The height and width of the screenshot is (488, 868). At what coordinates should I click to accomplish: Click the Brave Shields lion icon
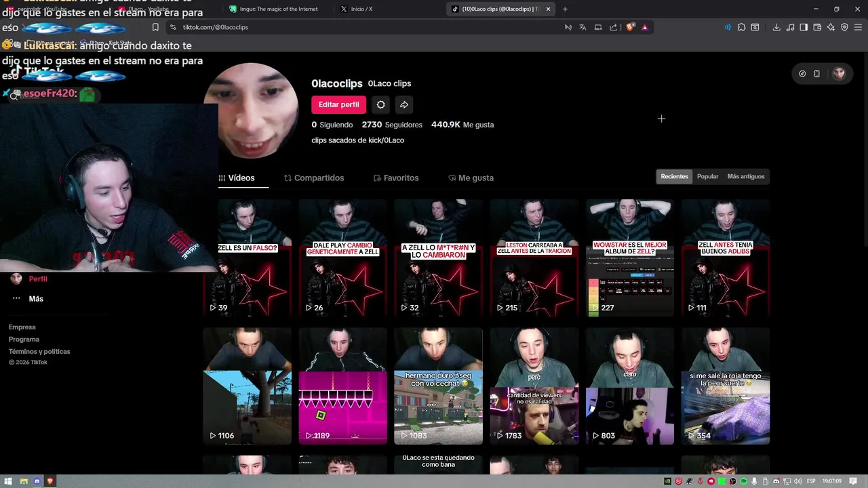click(631, 27)
